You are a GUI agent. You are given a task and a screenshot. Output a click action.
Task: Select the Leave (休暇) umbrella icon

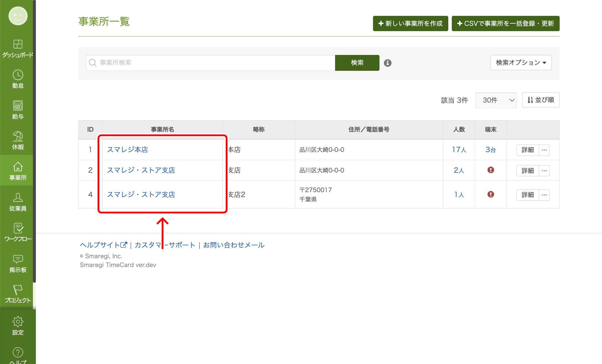point(18,137)
